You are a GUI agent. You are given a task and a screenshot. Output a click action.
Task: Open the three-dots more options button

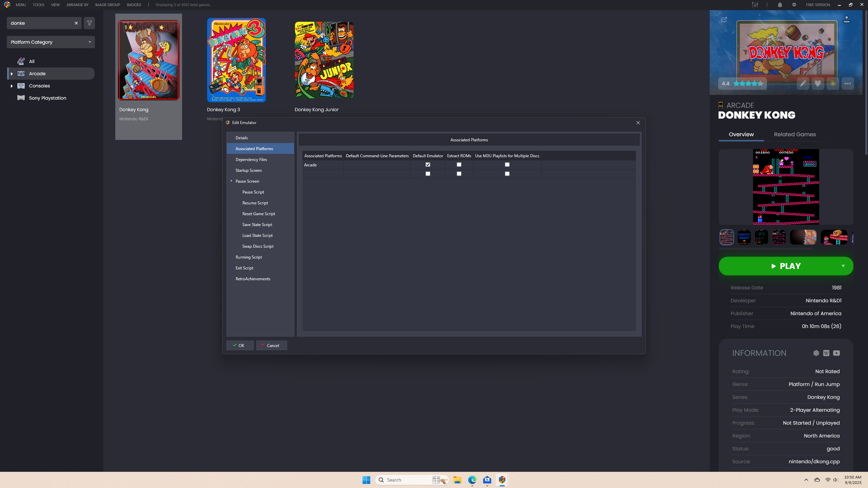(848, 84)
